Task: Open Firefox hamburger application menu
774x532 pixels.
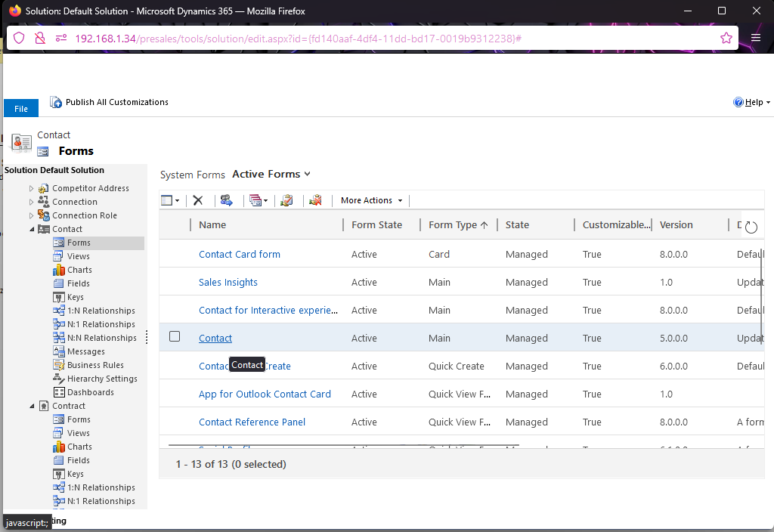Action: pyautogui.click(x=756, y=38)
